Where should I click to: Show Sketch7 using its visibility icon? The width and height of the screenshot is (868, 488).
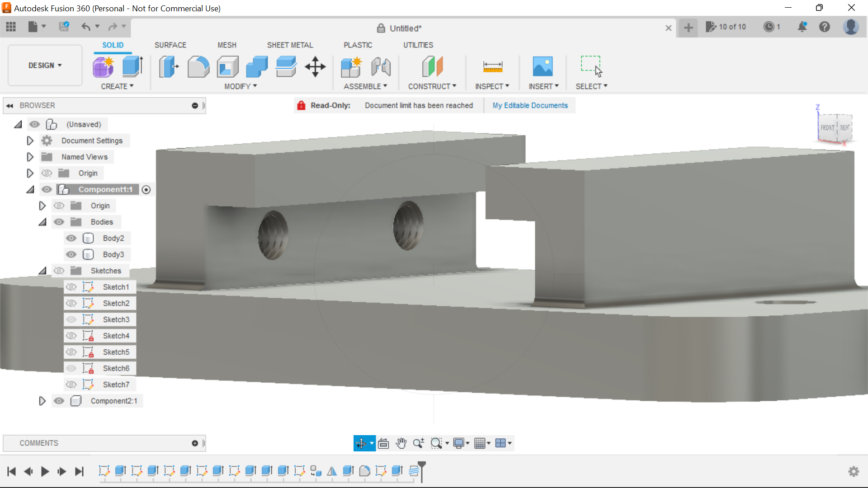point(71,385)
